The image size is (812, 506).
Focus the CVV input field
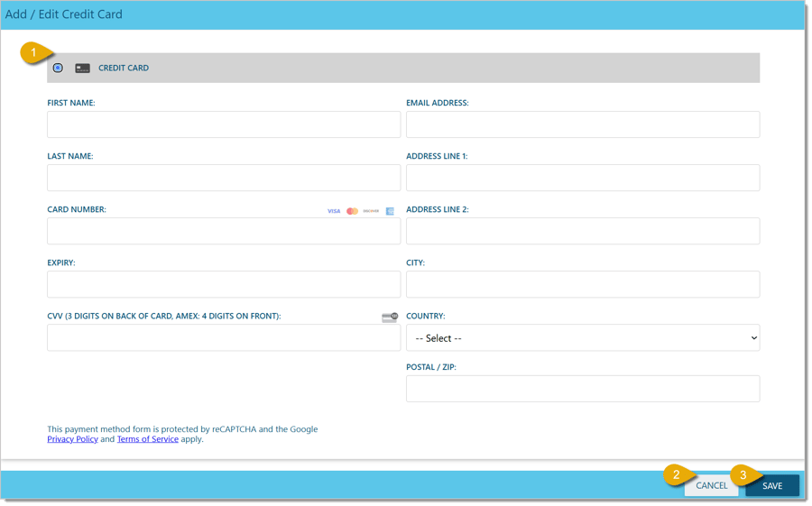point(224,337)
